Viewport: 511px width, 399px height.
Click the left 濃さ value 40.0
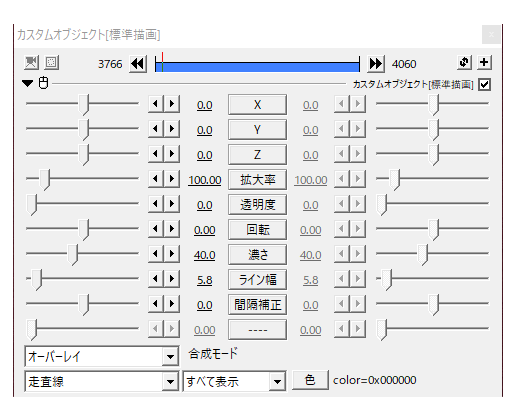tap(205, 255)
